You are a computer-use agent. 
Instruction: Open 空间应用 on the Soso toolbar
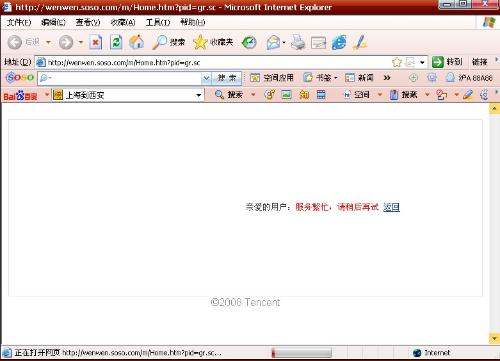click(272, 78)
